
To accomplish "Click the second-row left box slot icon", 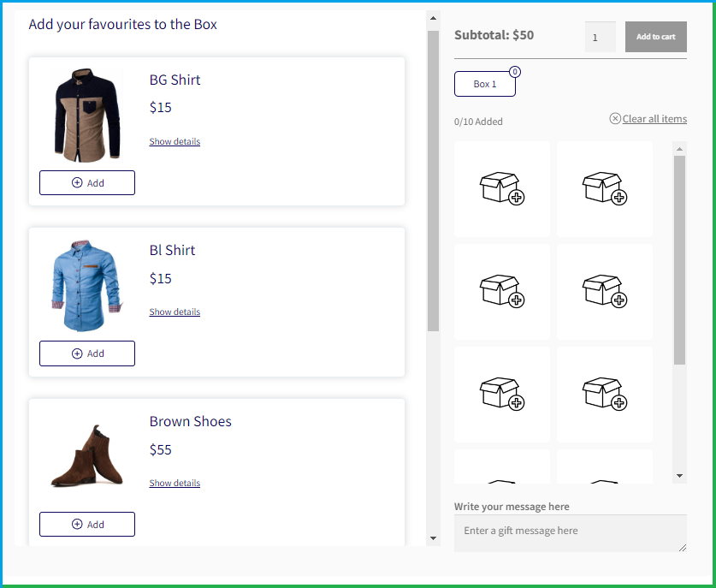I will pos(501,291).
